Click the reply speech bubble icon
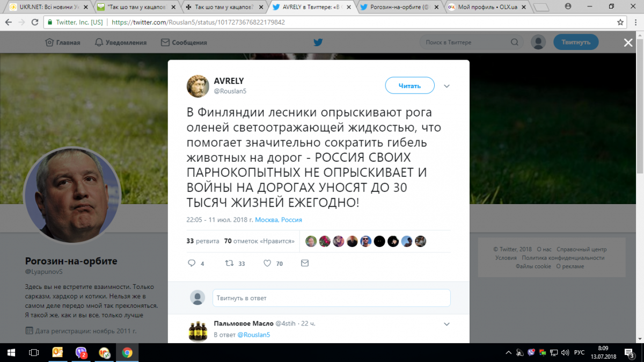This screenshot has height=362, width=644. [192, 264]
